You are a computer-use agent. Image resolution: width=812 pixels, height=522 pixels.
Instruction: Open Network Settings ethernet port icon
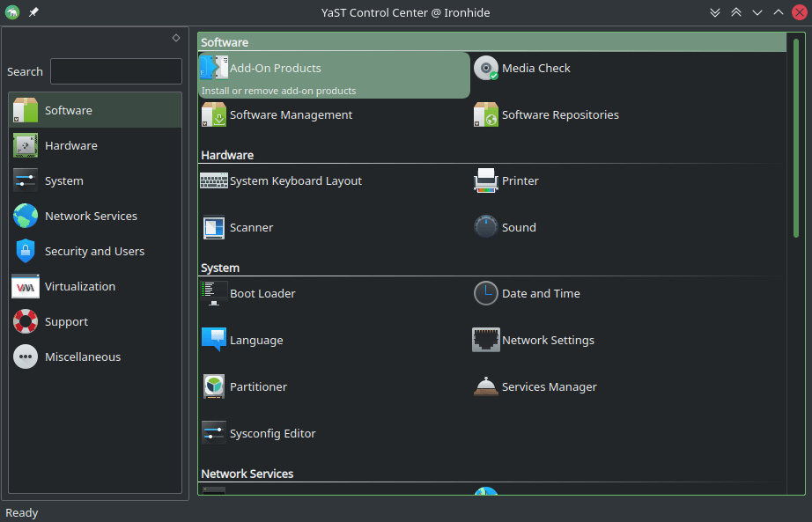click(486, 340)
